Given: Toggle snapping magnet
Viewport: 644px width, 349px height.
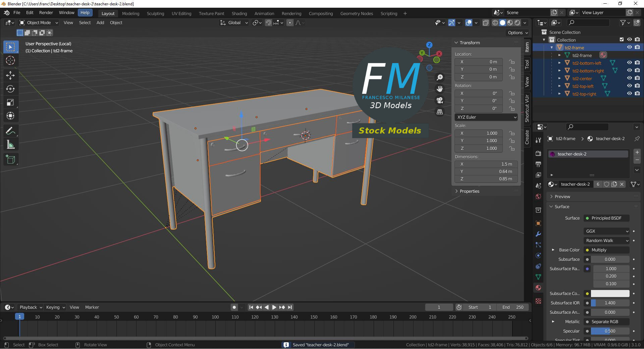Looking at the screenshot, I should pyautogui.click(x=268, y=23).
